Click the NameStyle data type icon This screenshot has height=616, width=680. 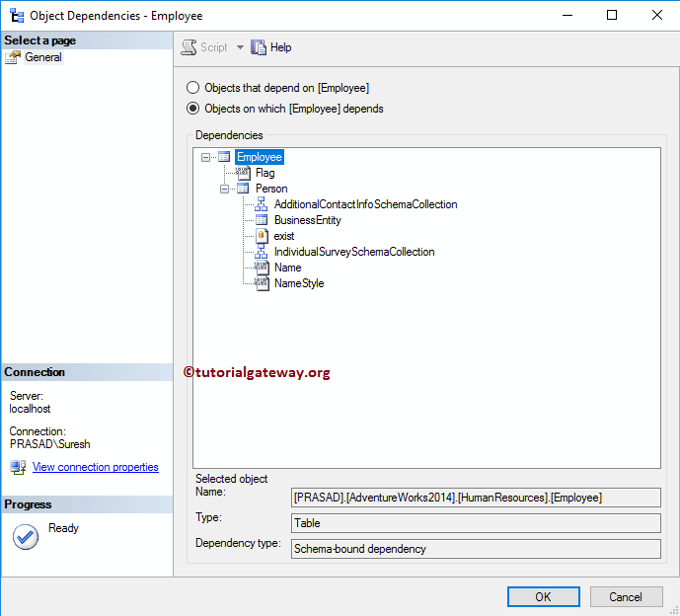[x=262, y=283]
